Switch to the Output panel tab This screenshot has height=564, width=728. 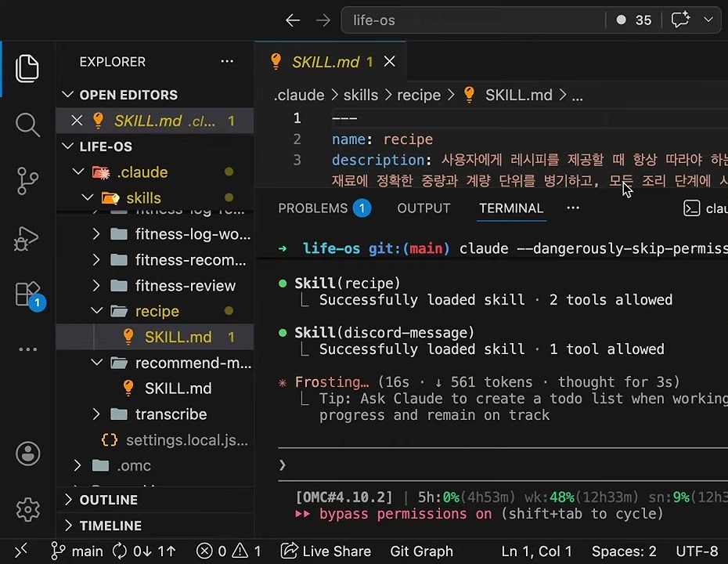424,208
